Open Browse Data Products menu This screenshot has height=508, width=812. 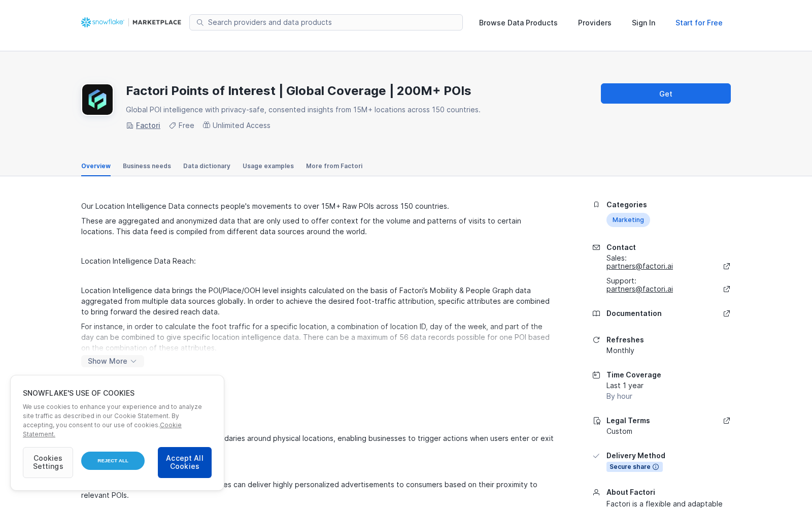pos(518,23)
